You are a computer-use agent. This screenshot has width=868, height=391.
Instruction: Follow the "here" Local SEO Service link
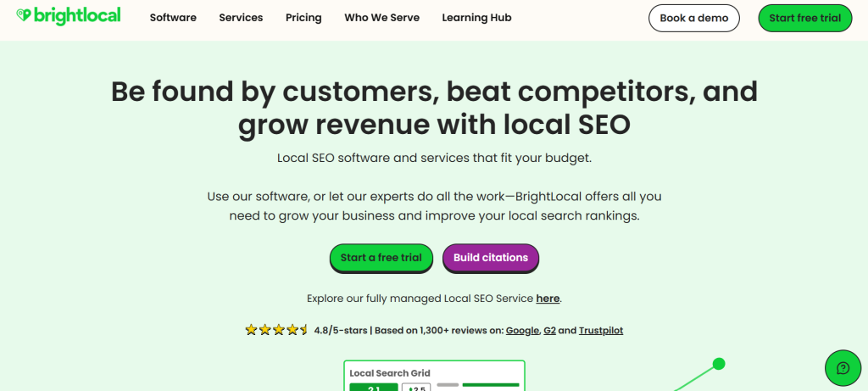tap(548, 299)
